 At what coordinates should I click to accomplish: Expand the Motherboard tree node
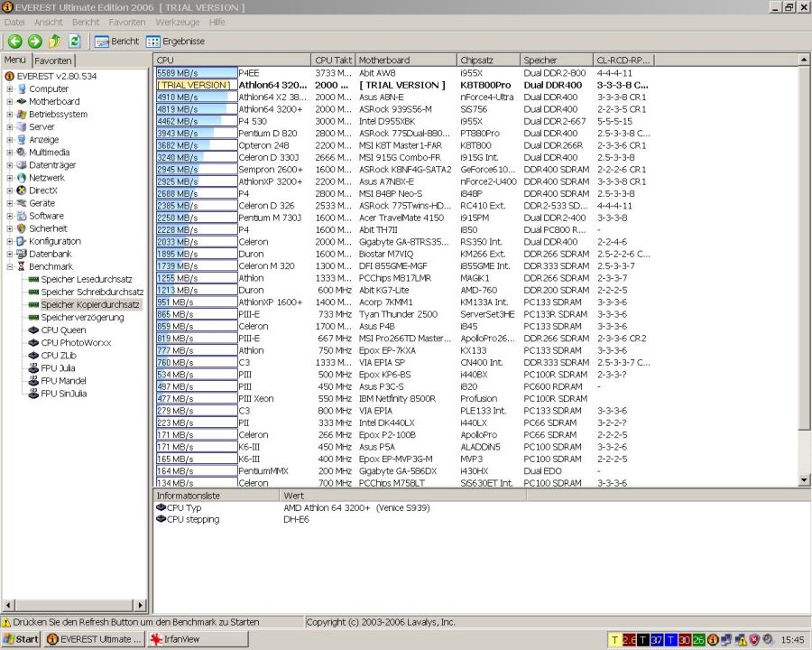(9, 101)
